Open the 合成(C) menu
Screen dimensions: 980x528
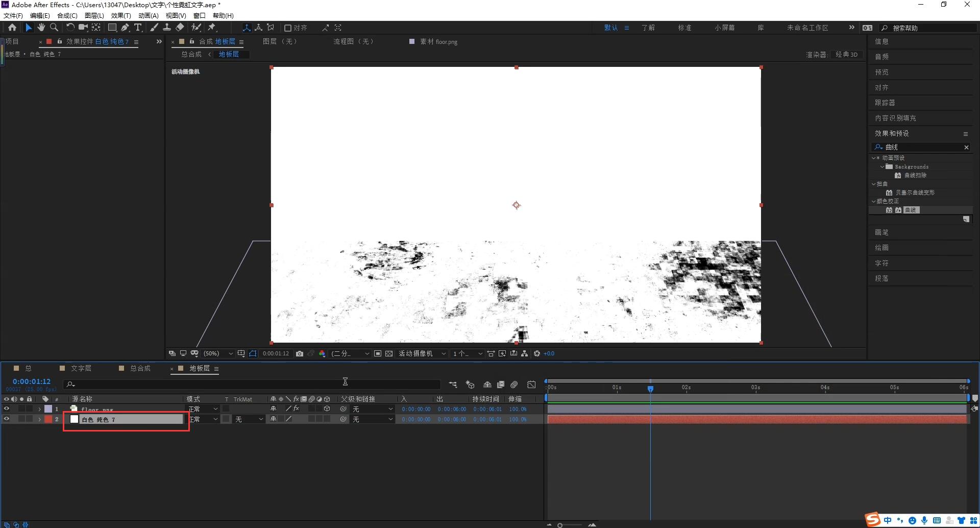[67, 16]
